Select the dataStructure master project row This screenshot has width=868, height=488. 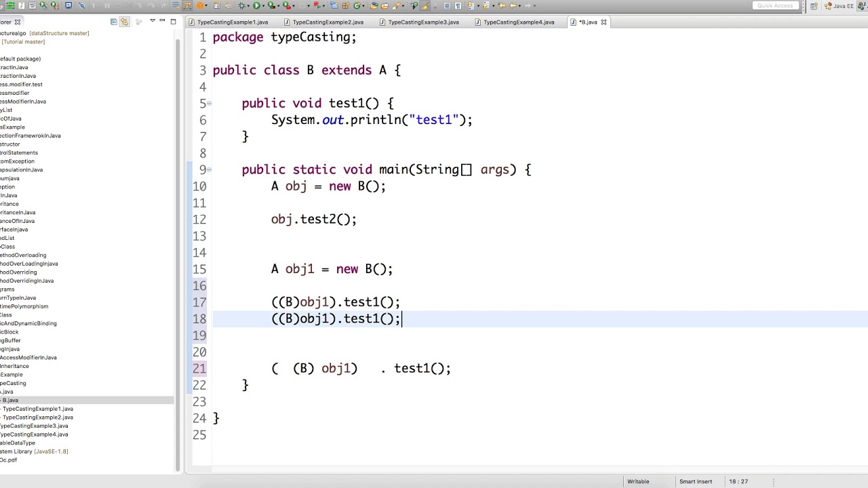(x=45, y=33)
